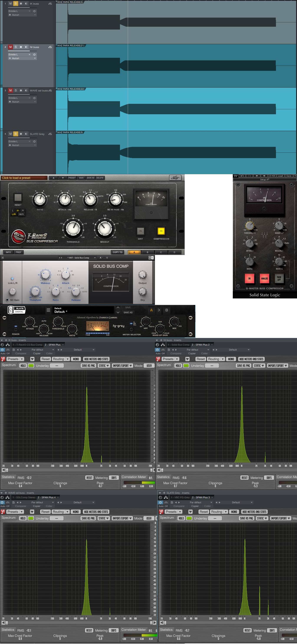Click the FG-Grey POWER button
The width and height of the screenshot is (297, 644).
(x=15, y=329)
